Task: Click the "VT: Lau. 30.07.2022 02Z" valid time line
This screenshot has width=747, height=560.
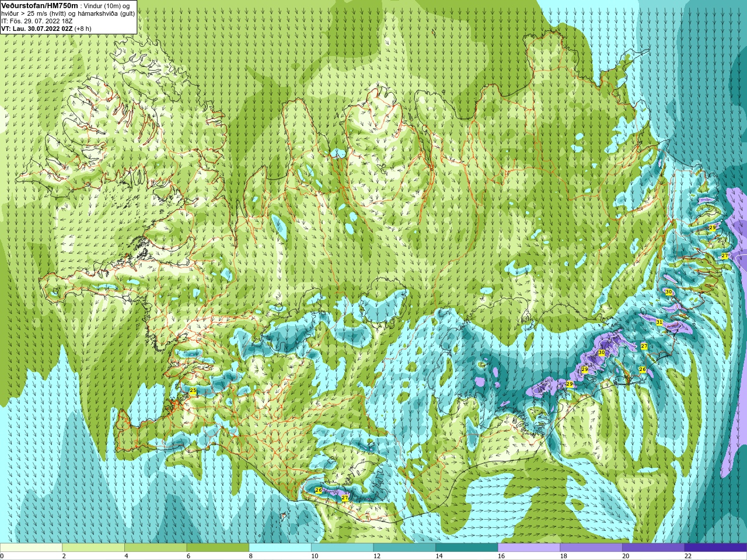Action: [x=37, y=29]
